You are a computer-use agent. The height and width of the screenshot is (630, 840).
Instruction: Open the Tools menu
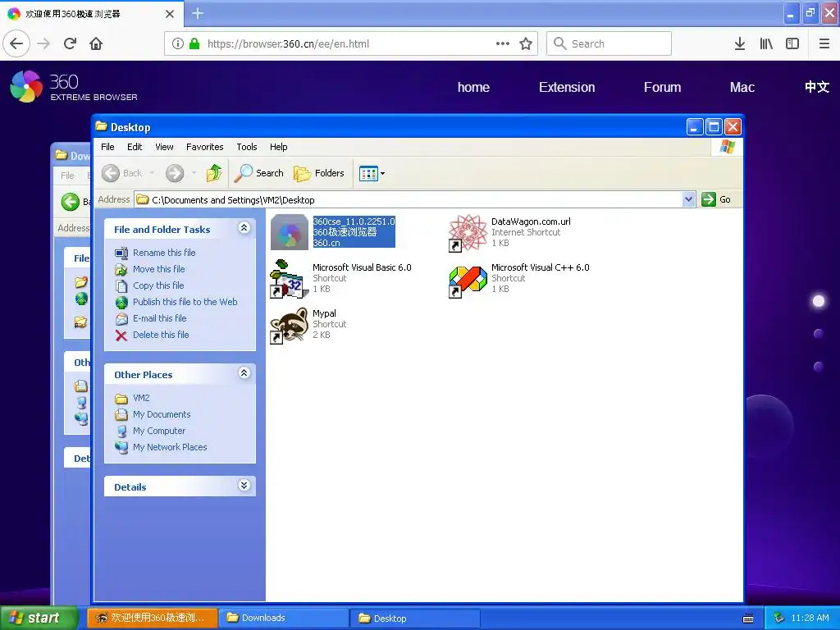pos(247,147)
